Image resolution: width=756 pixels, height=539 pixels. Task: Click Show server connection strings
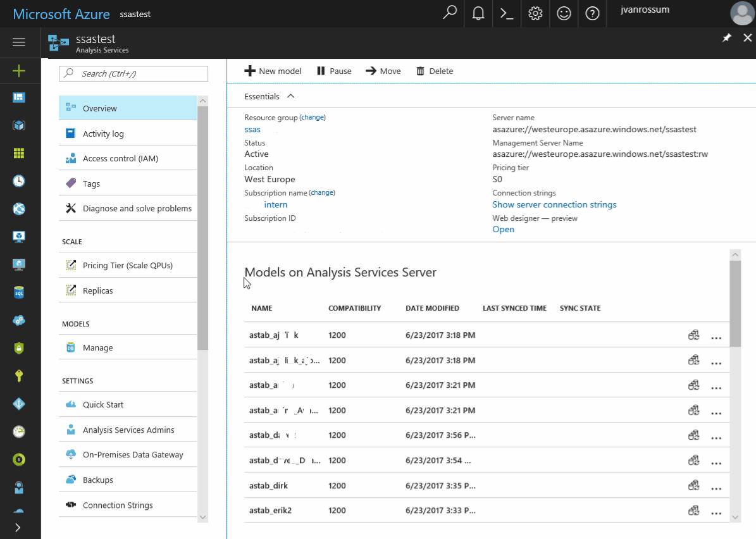click(554, 204)
